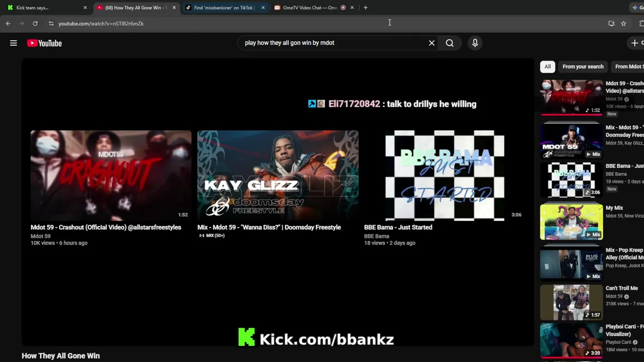Click the install app icon in address bar
This screenshot has width=644, height=362.
(611, 24)
